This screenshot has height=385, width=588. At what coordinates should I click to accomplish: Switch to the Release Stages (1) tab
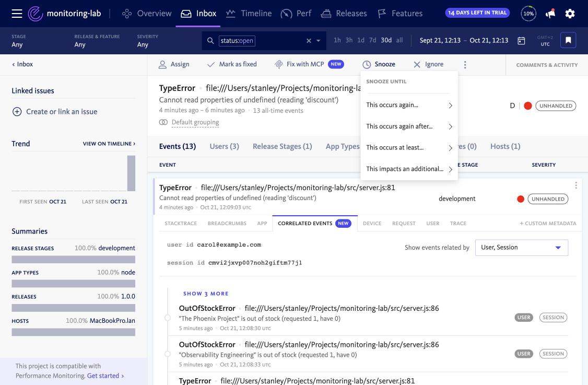tap(282, 146)
